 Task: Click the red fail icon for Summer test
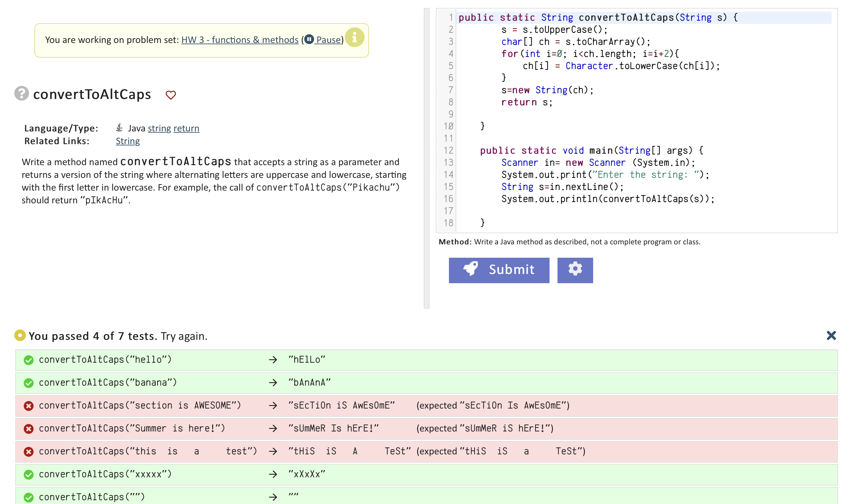(29, 429)
